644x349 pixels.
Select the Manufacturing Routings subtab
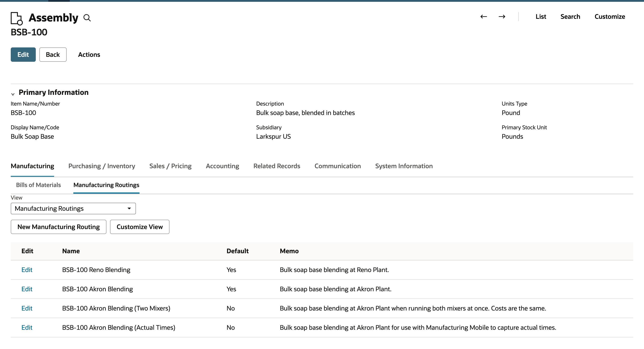(x=106, y=185)
